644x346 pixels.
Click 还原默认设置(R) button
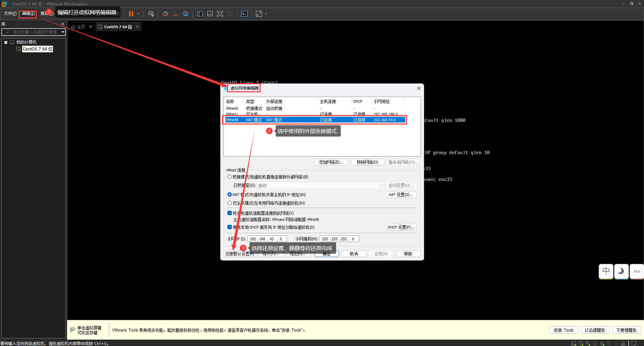[240, 254]
